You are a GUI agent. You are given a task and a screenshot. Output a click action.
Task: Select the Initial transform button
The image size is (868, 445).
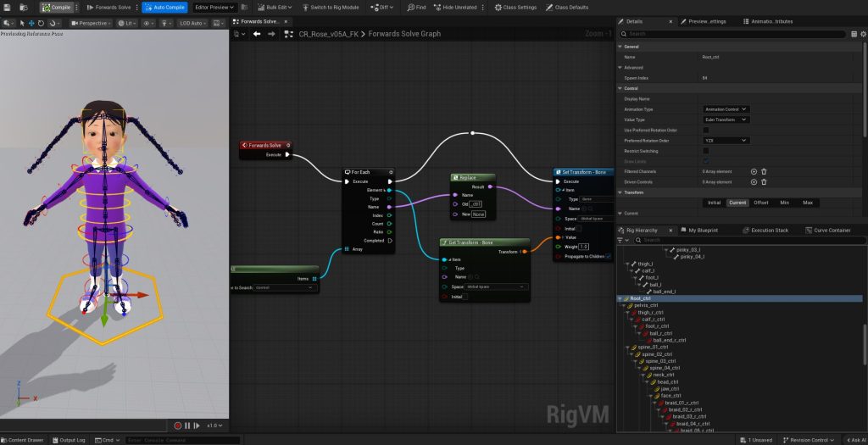click(714, 203)
